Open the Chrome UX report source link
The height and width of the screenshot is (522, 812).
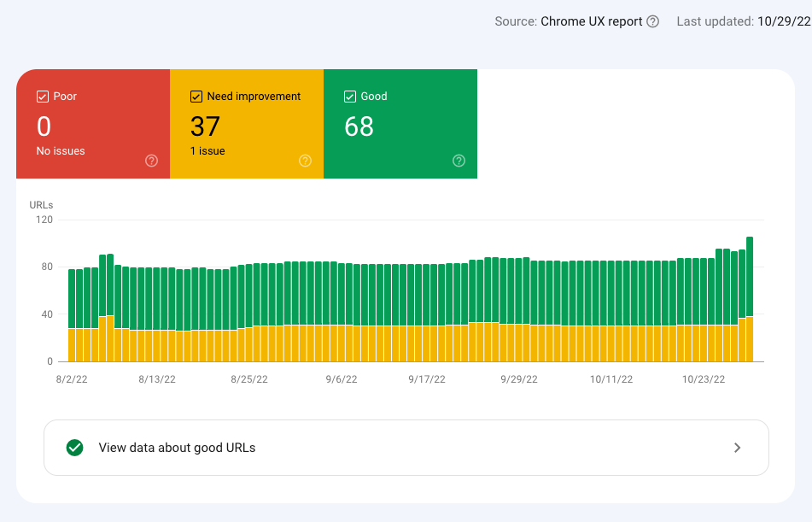[x=592, y=21]
